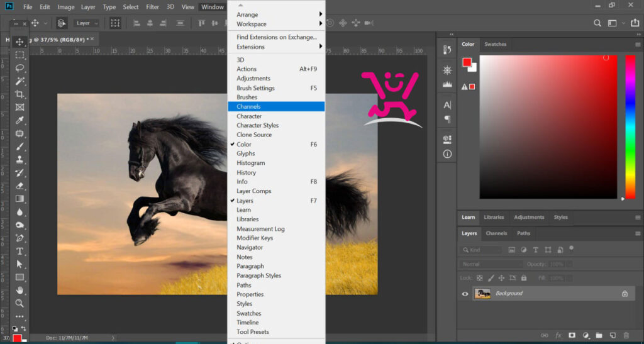Image resolution: width=644 pixels, height=344 pixels.
Task: Expand the Workspace submenu
Action: click(x=277, y=25)
